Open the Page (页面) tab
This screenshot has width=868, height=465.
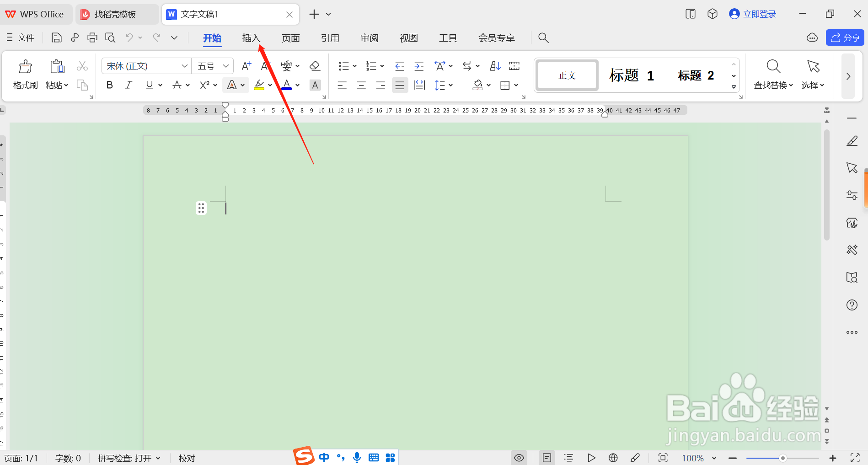click(290, 38)
